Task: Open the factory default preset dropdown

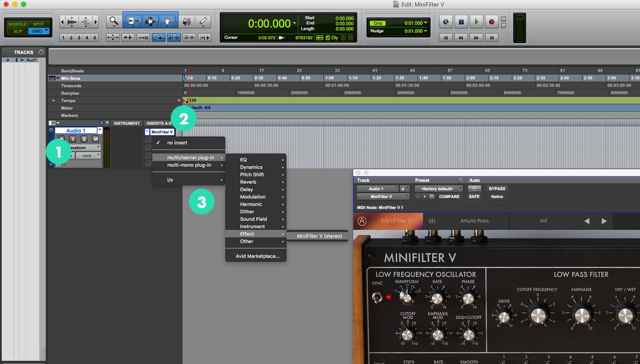Action: (439, 189)
